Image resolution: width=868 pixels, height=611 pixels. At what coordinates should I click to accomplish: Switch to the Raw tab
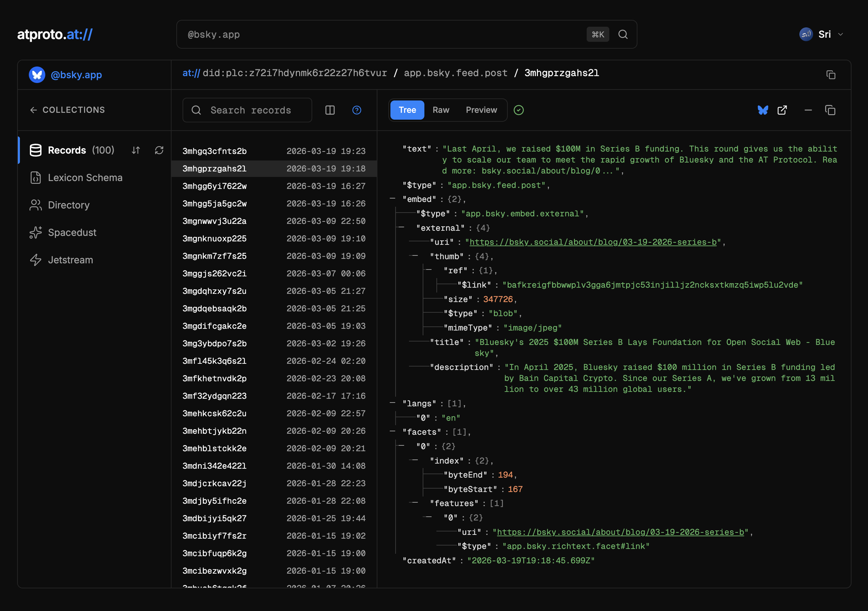pyautogui.click(x=441, y=110)
